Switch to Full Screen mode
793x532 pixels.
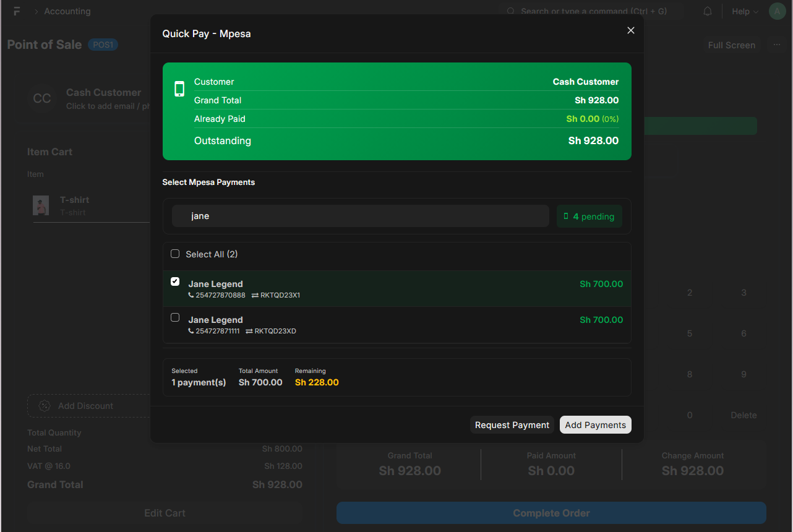click(731, 45)
